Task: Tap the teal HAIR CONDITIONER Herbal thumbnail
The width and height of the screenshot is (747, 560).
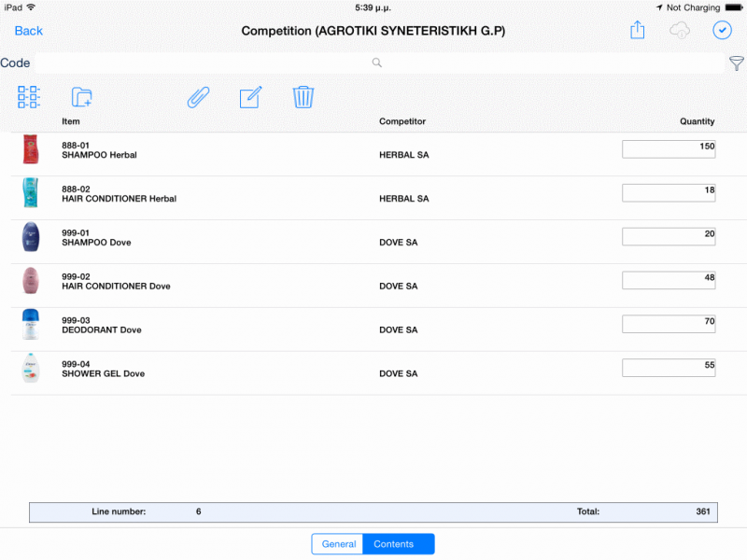Action: pos(31,193)
